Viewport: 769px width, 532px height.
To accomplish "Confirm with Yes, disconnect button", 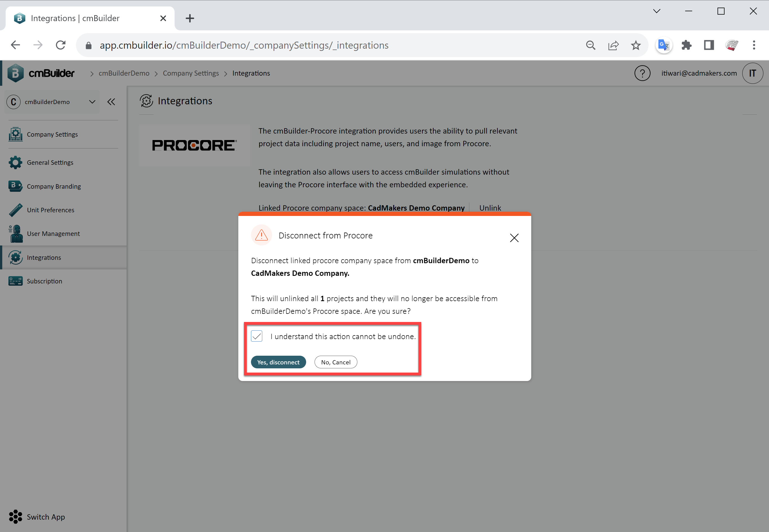I will click(x=278, y=362).
